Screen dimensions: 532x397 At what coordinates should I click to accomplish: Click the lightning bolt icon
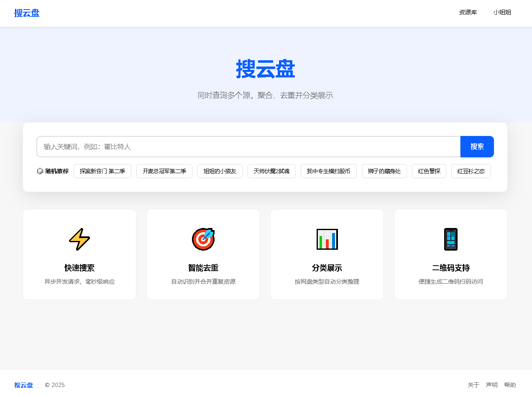[x=79, y=239]
